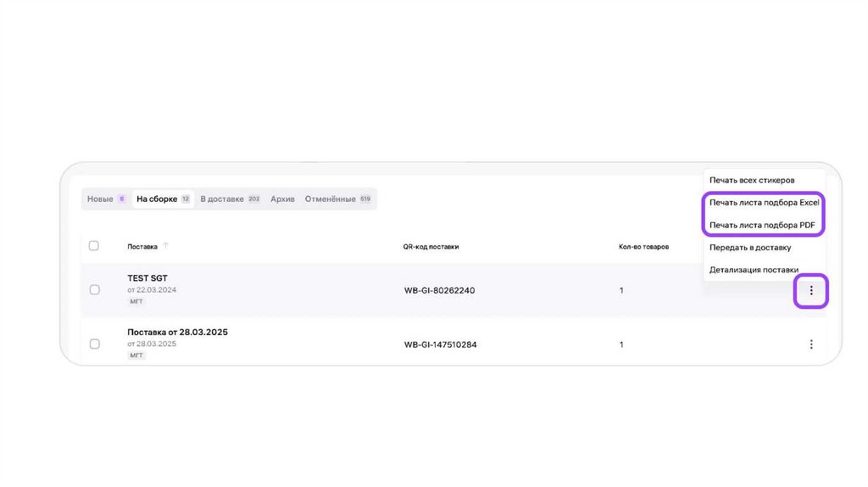Click QR code WB-GI-147510284
This screenshot has height=487, width=868.
tap(441, 344)
